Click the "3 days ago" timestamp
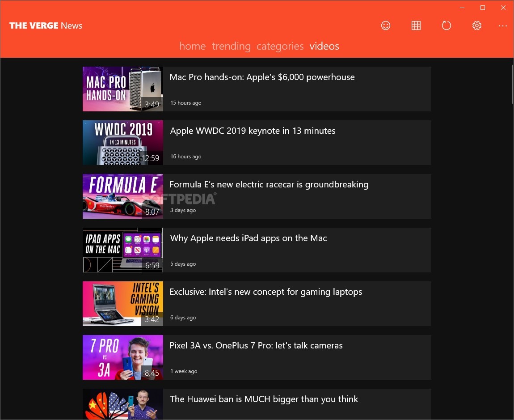Viewport: 514px width, 420px height. tap(183, 210)
